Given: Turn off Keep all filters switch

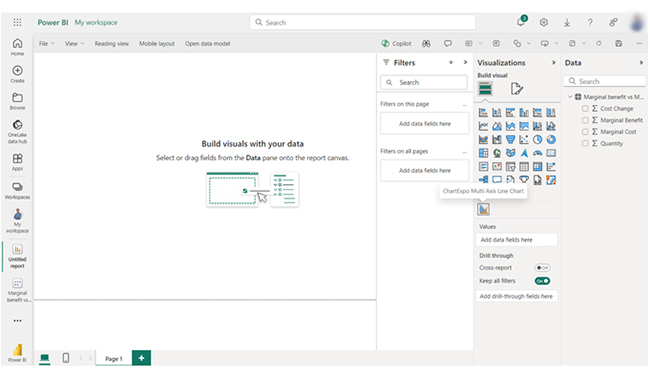Looking at the screenshot, I should point(542,281).
